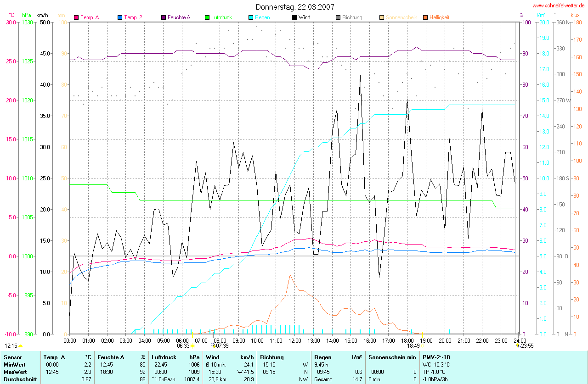Click the icon left of 07:39

213,346
